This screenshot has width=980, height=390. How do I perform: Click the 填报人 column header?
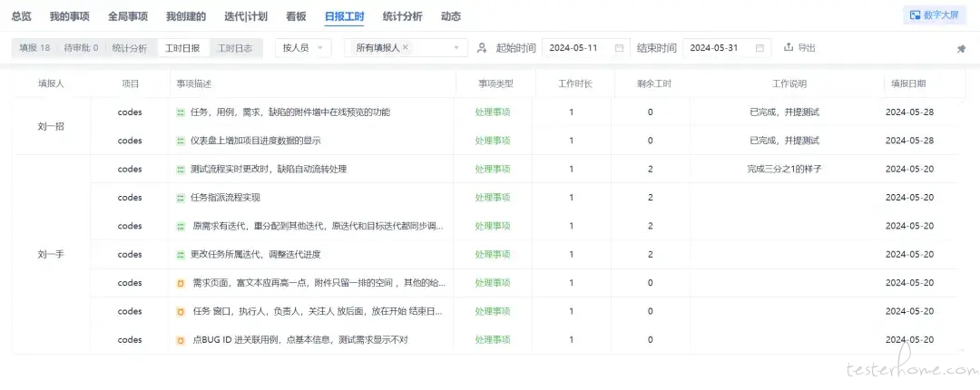pyautogui.click(x=51, y=83)
